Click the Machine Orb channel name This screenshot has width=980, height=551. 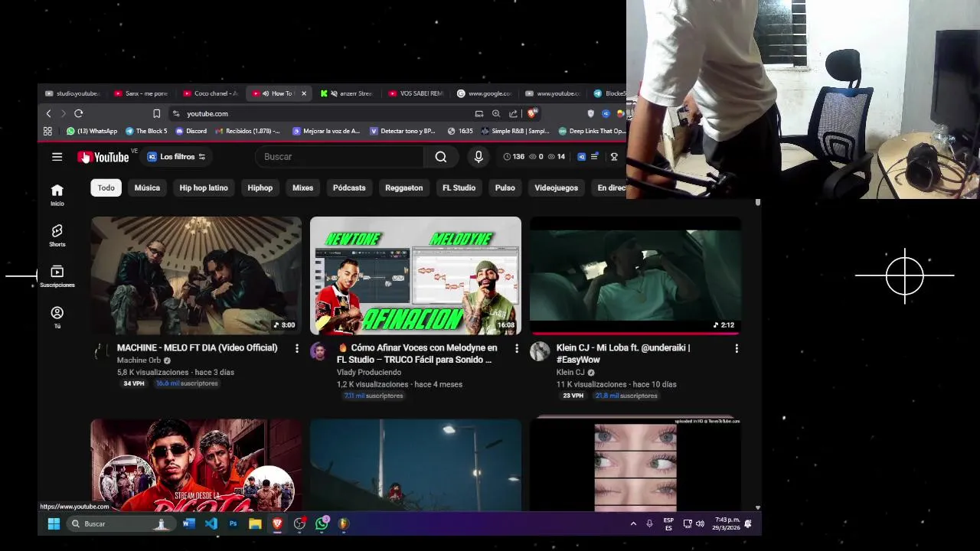(139, 360)
